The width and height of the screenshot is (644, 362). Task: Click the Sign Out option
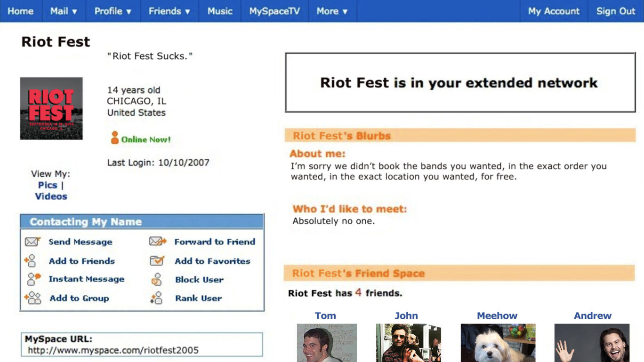coord(615,11)
